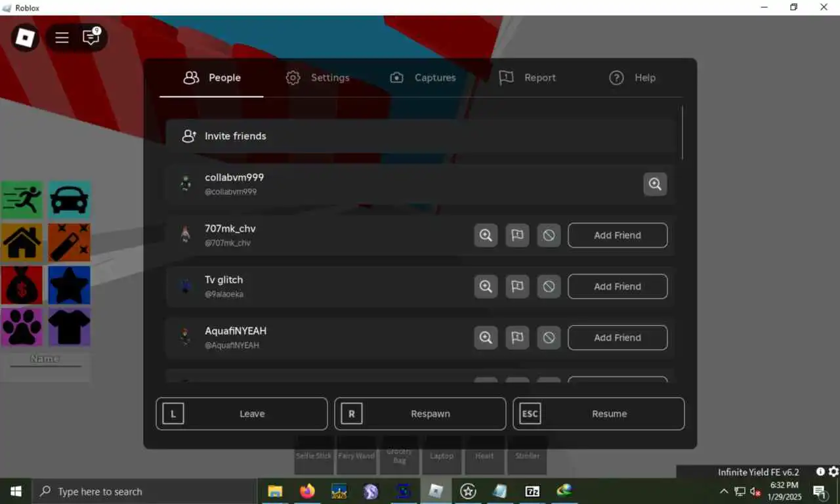Click the Name input field
840x504 pixels.
point(45,360)
